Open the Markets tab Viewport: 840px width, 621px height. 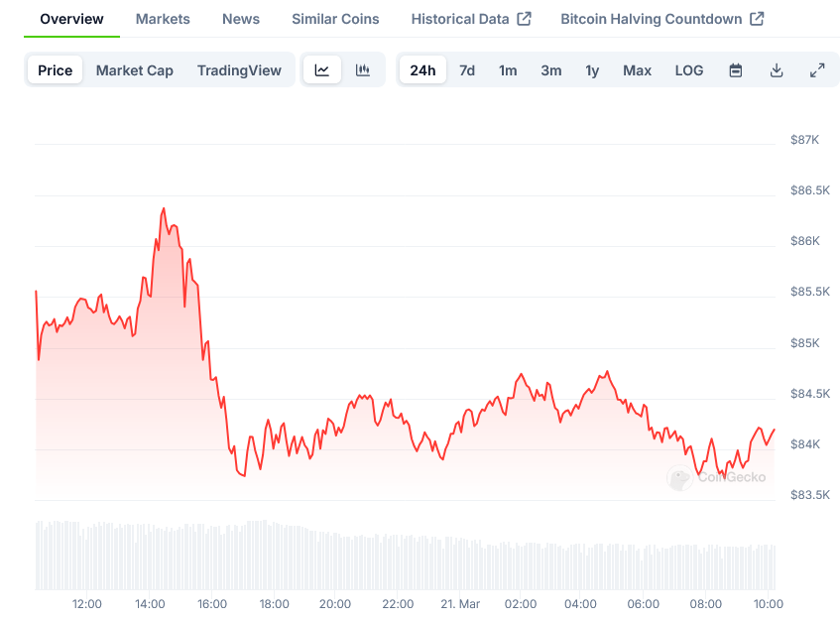[x=163, y=19]
